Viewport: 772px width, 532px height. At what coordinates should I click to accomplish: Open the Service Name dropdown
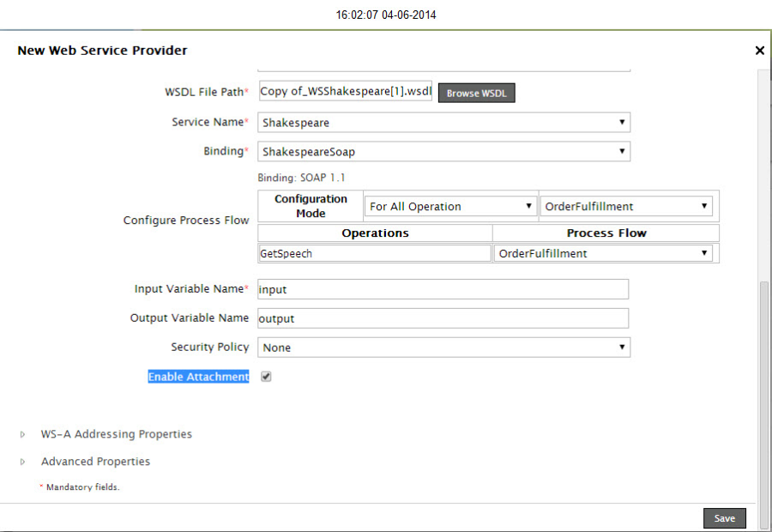click(x=443, y=122)
